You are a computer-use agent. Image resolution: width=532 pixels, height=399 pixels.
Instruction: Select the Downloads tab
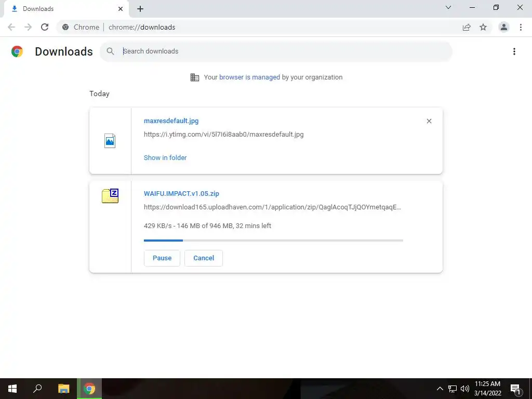click(x=66, y=9)
